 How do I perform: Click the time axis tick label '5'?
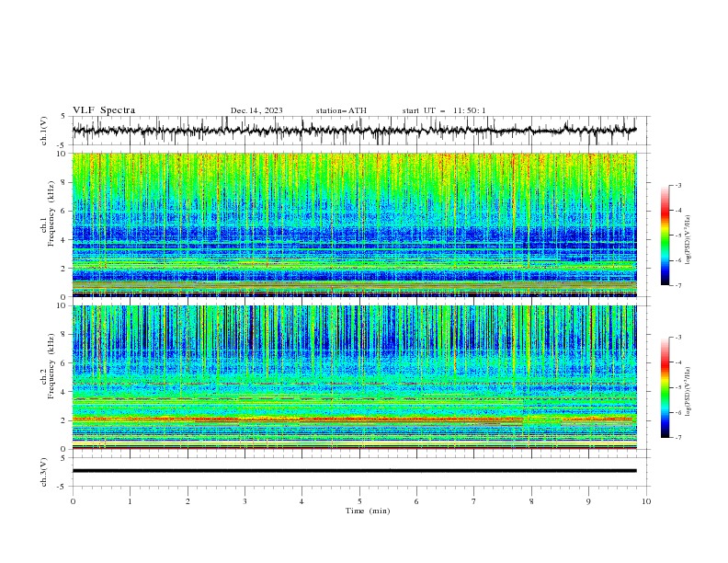(x=359, y=501)
